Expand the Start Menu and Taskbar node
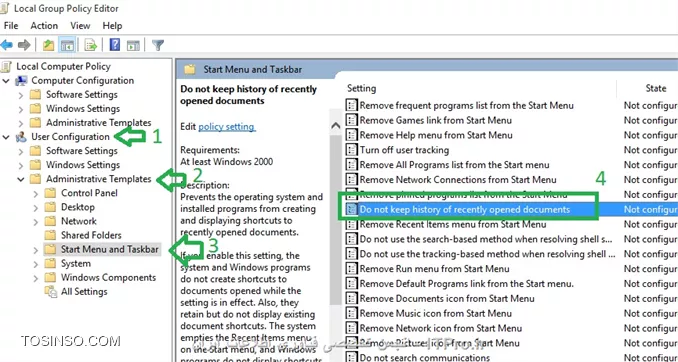 pos(36,250)
